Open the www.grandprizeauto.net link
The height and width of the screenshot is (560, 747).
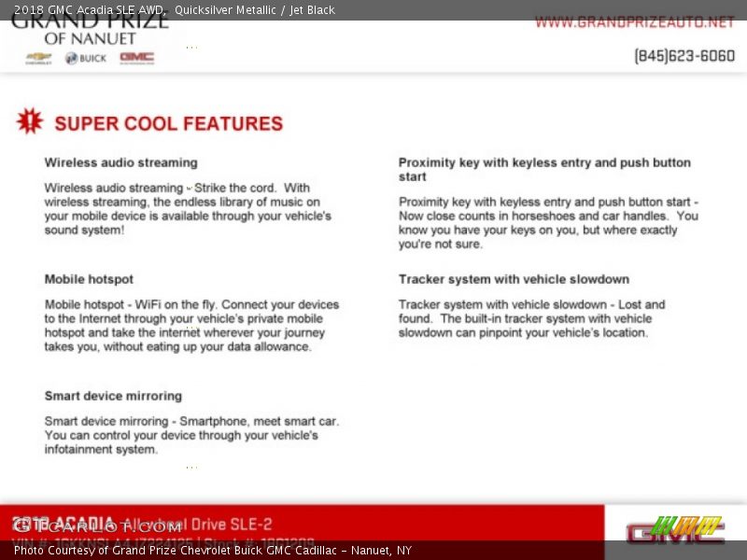click(x=634, y=22)
